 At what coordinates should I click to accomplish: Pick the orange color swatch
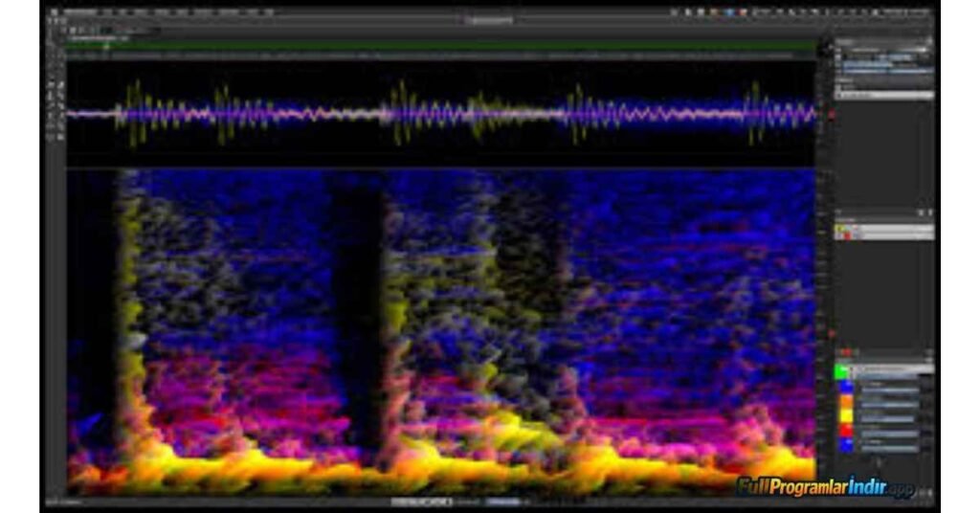point(846,401)
